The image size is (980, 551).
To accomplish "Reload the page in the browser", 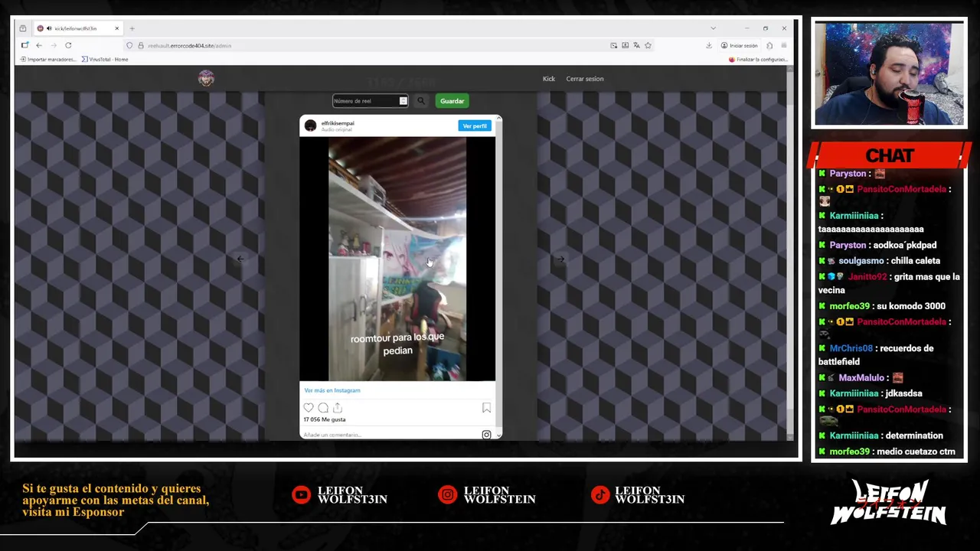I will [x=68, y=45].
